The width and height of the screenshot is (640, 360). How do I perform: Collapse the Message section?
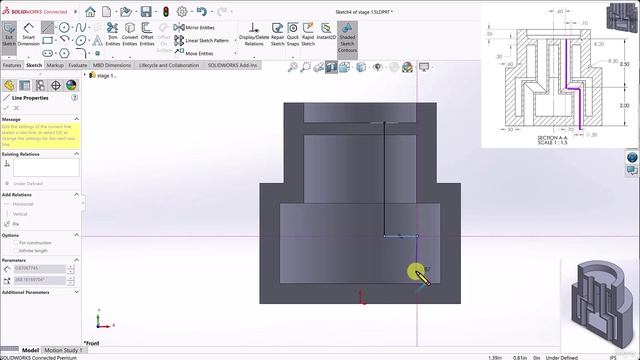[x=76, y=119]
